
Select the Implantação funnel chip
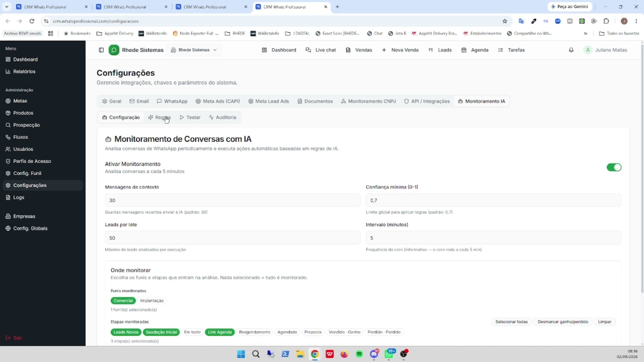tap(152, 301)
